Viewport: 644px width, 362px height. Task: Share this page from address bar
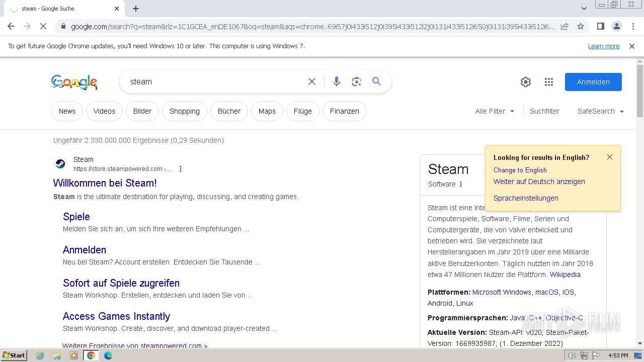click(x=565, y=26)
